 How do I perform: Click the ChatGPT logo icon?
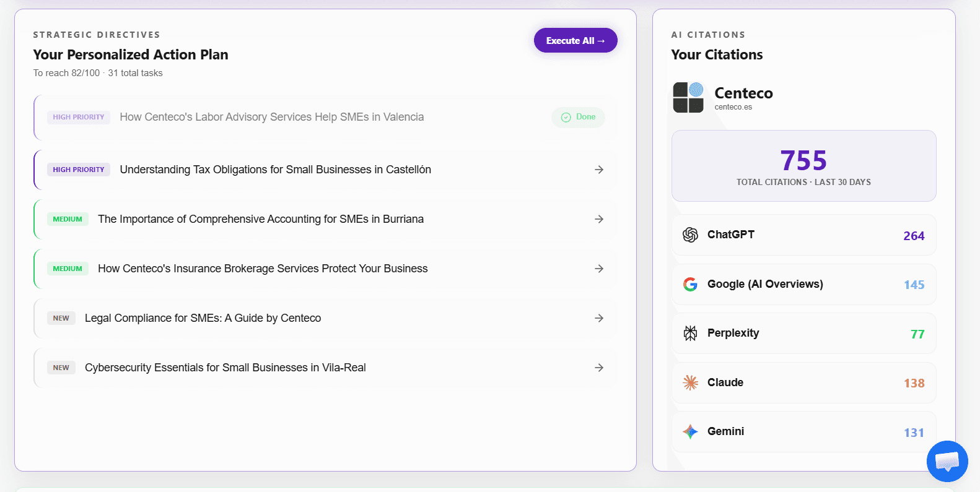[x=690, y=235]
